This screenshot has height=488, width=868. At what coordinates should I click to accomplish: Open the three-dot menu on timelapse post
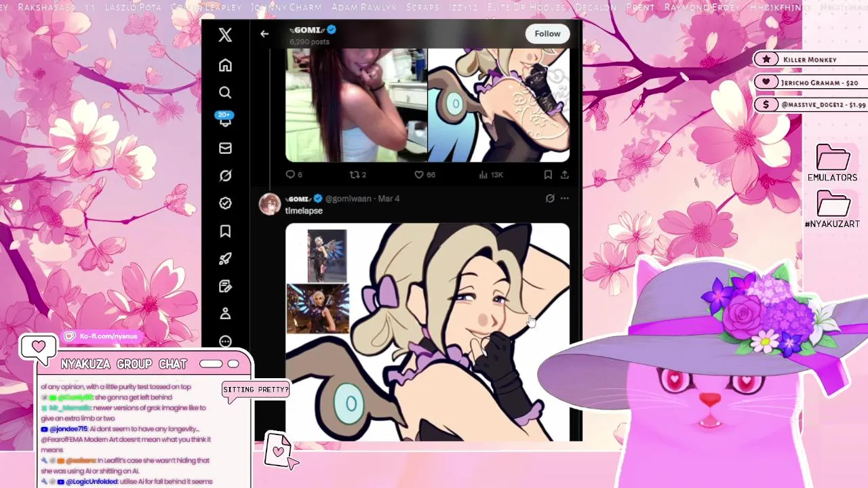(x=564, y=199)
